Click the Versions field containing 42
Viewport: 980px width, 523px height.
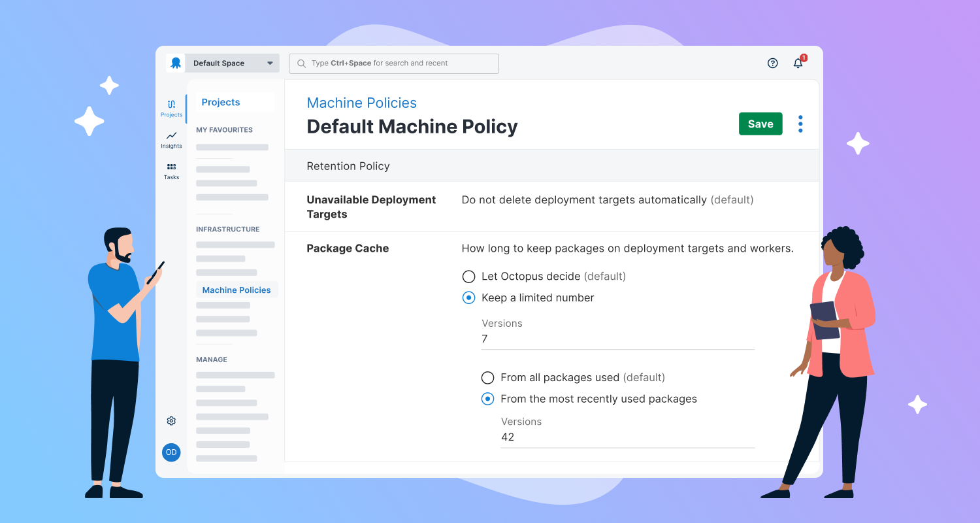pos(628,437)
